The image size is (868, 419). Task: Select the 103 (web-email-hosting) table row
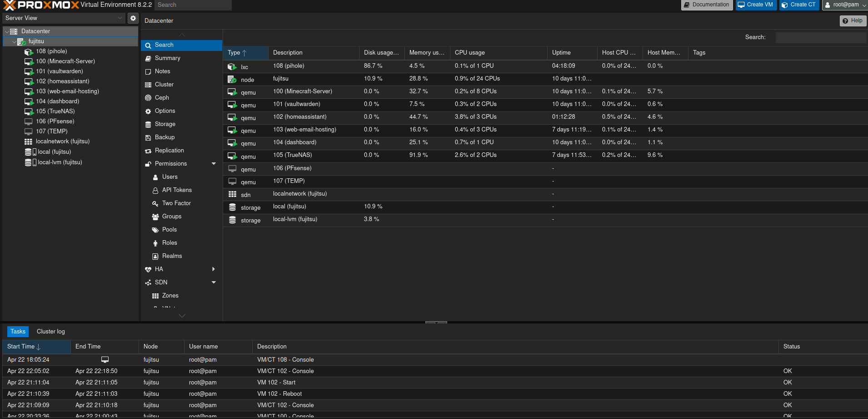tap(545, 130)
